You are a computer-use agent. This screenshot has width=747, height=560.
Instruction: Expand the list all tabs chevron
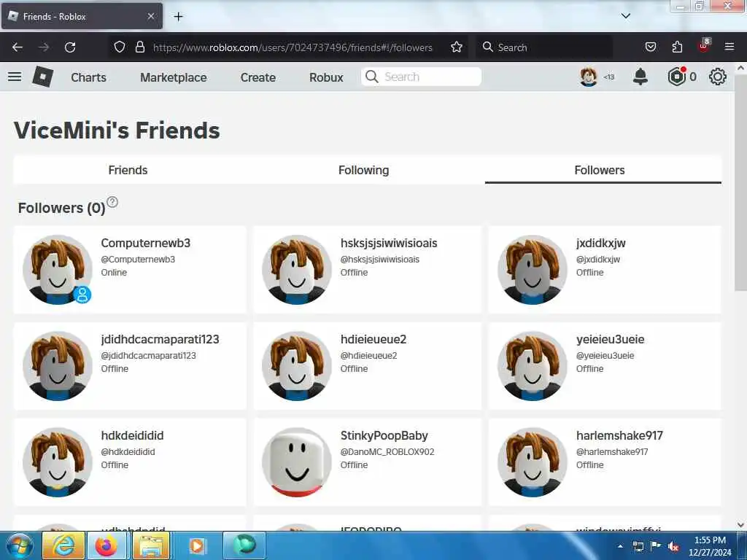click(x=626, y=16)
